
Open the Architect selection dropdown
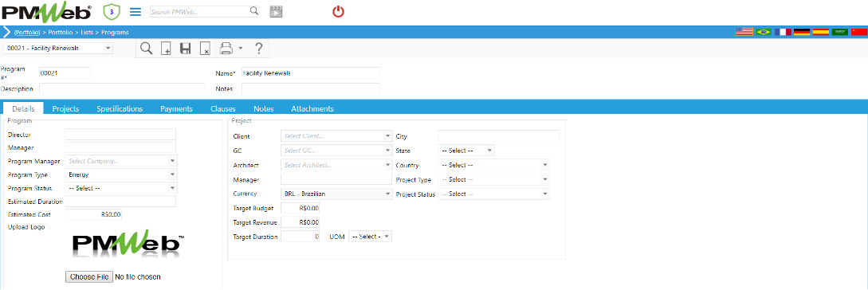336,165
